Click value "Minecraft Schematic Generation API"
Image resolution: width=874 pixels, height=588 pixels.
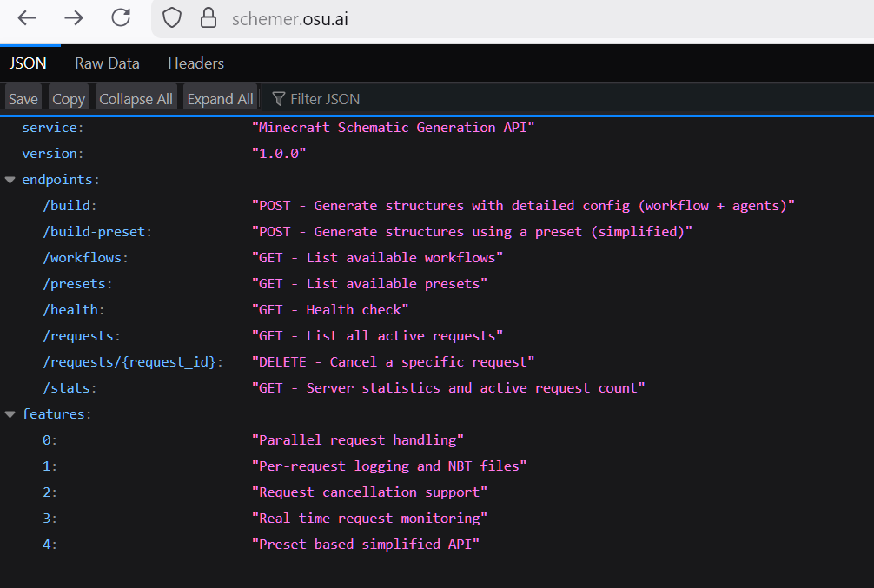(x=393, y=128)
